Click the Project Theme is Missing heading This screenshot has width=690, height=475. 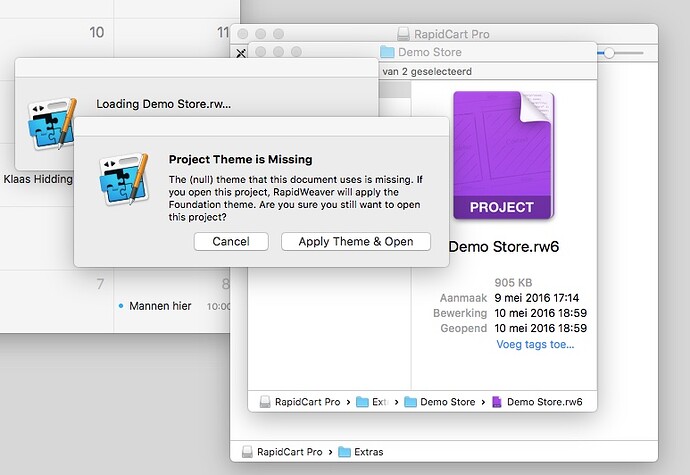tap(240, 159)
